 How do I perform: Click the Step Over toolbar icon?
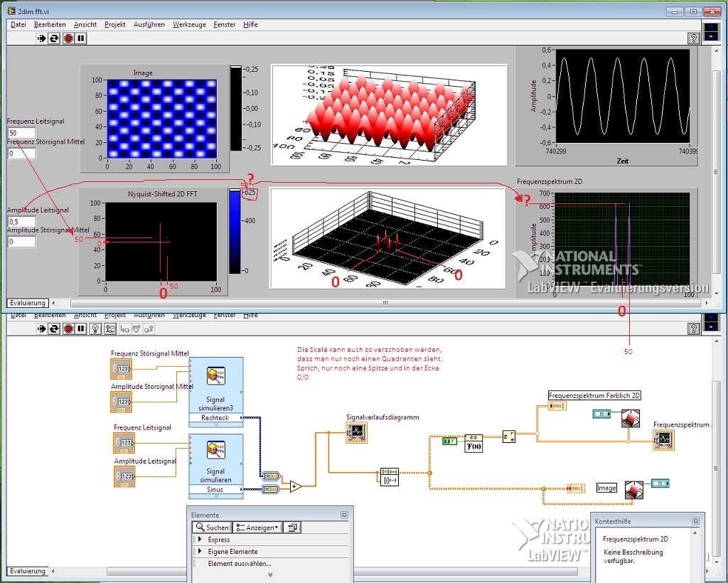click(x=136, y=329)
